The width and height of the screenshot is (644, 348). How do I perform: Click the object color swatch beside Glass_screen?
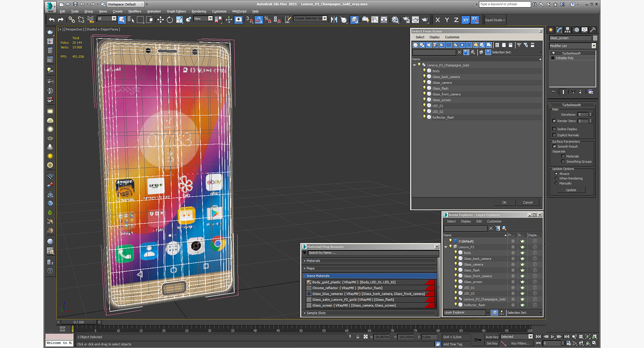[595, 38]
